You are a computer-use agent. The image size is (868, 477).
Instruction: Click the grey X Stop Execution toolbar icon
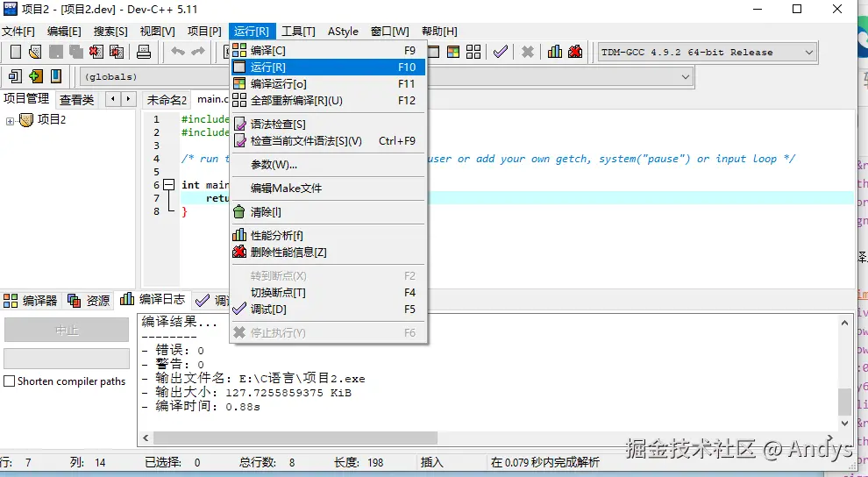528,52
